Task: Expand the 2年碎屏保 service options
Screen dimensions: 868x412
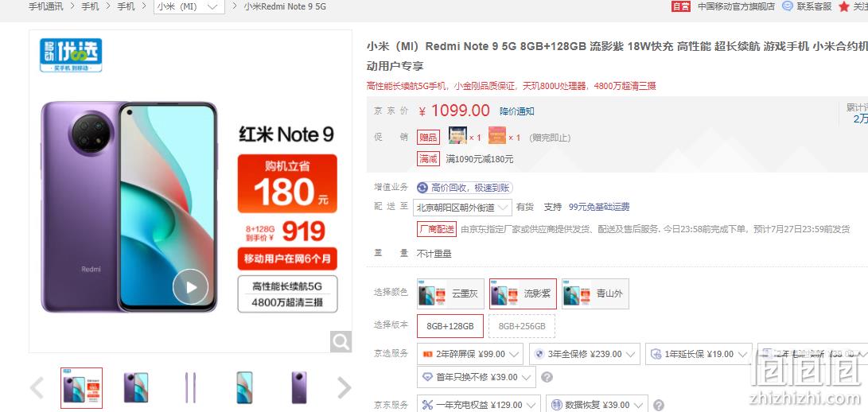Action: 470,354
